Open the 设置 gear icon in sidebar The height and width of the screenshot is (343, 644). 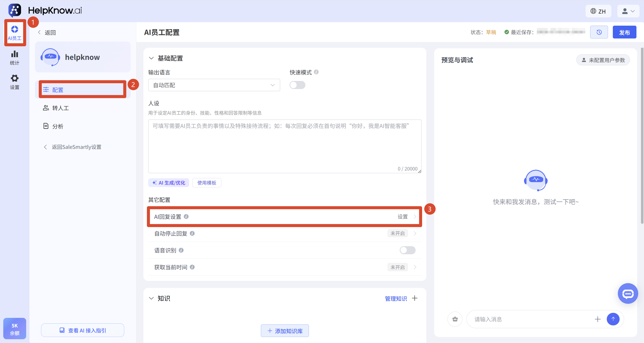click(15, 82)
